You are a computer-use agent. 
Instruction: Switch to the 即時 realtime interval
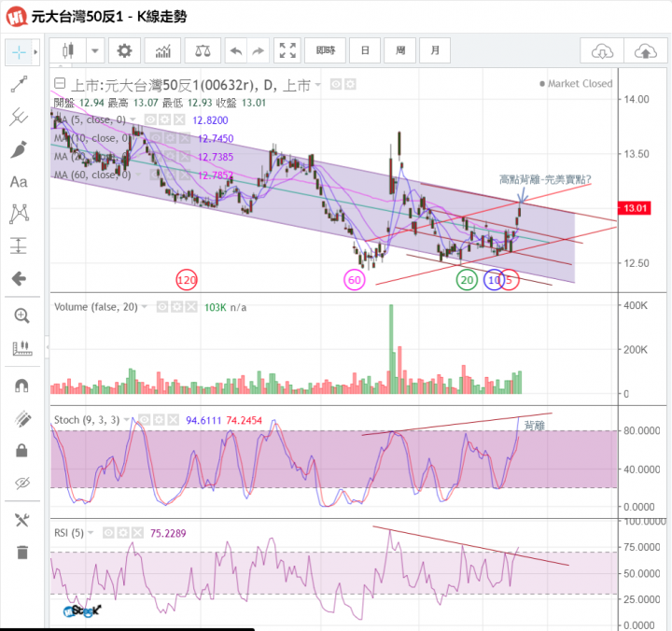[x=326, y=50]
